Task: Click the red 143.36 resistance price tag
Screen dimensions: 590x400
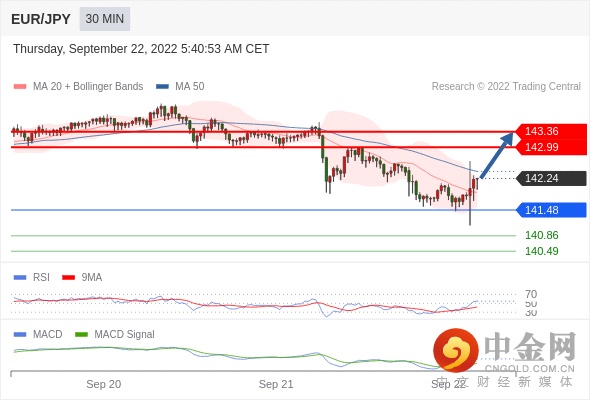Action: click(x=551, y=131)
